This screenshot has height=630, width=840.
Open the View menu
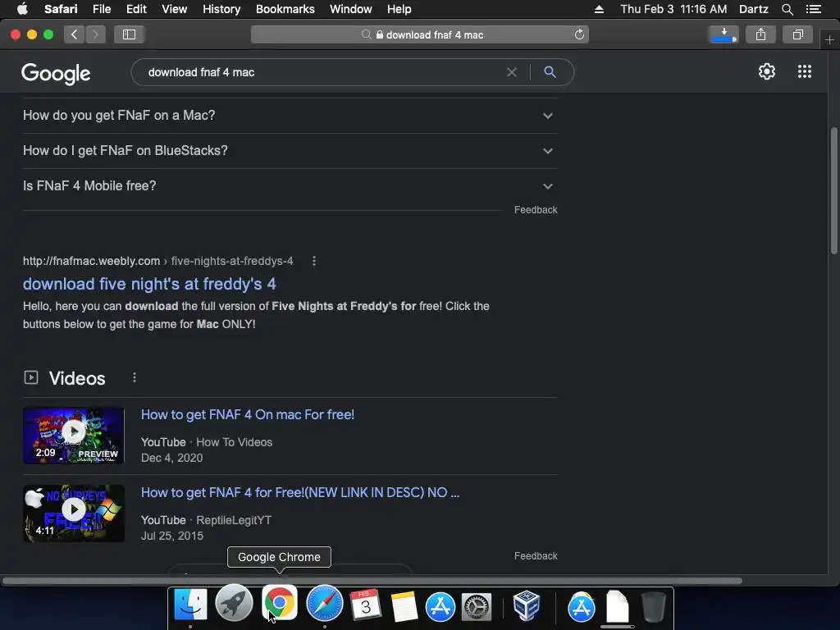[174, 9]
